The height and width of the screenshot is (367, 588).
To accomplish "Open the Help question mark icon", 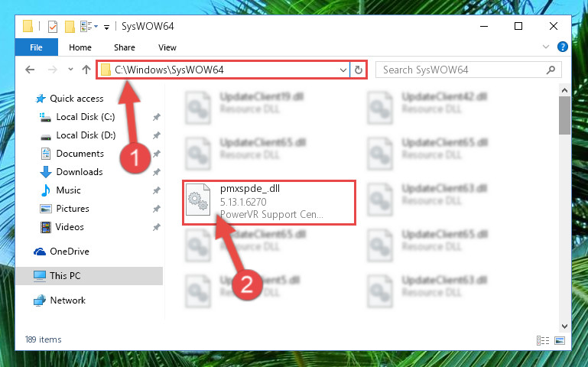I will click(563, 47).
